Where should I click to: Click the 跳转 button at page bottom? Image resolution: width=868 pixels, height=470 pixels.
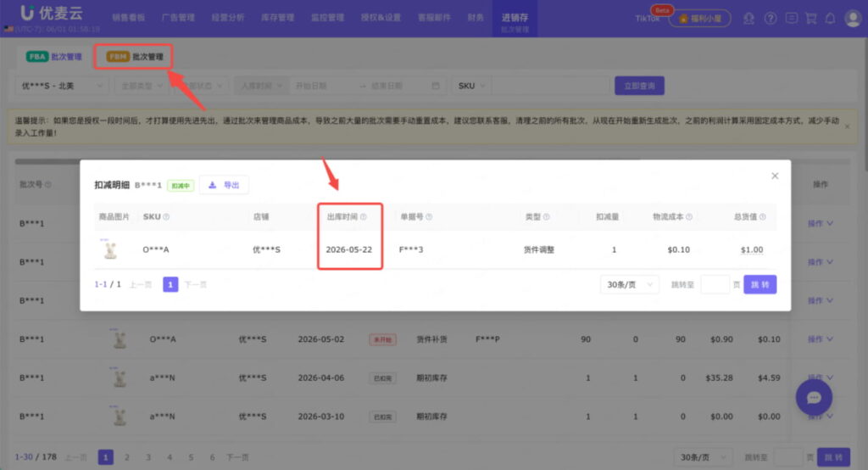click(833, 457)
